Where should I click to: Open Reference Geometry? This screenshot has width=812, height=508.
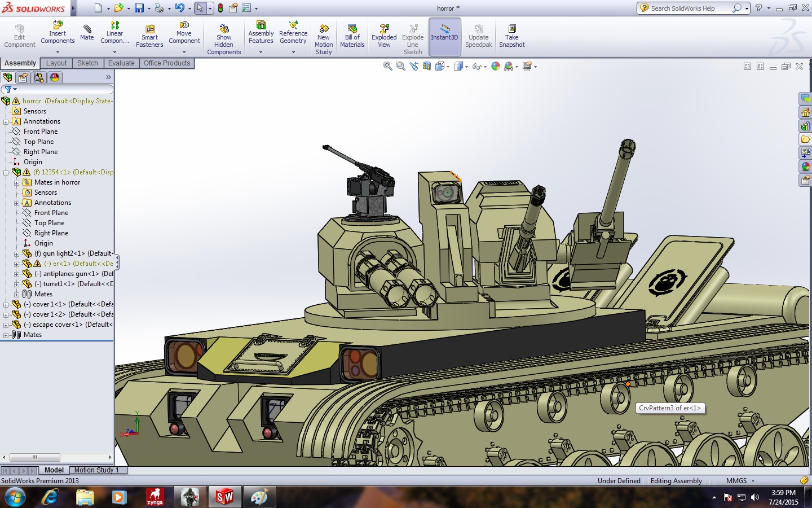tap(293, 33)
